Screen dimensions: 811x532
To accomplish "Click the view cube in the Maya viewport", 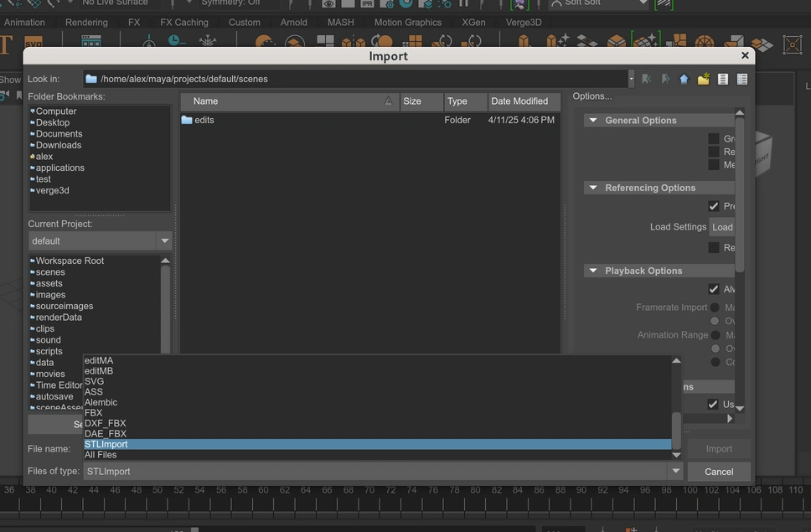I will tap(763, 154).
